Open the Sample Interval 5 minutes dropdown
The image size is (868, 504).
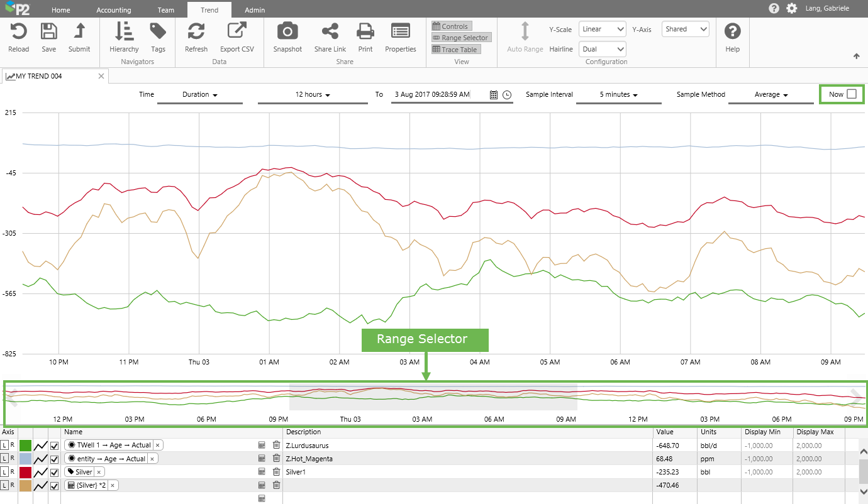point(618,95)
